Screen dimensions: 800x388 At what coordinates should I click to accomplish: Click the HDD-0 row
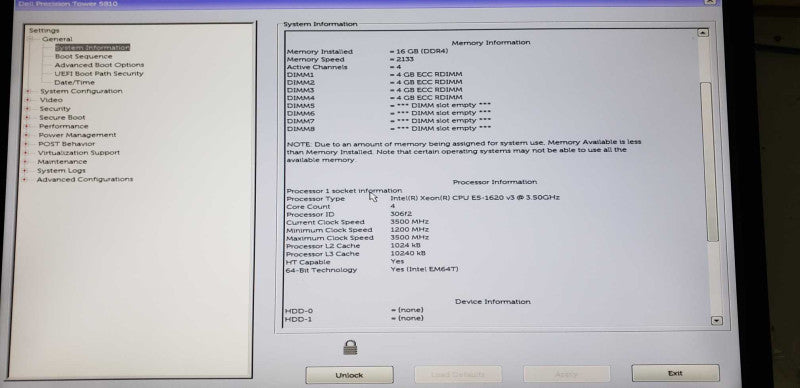(354, 310)
